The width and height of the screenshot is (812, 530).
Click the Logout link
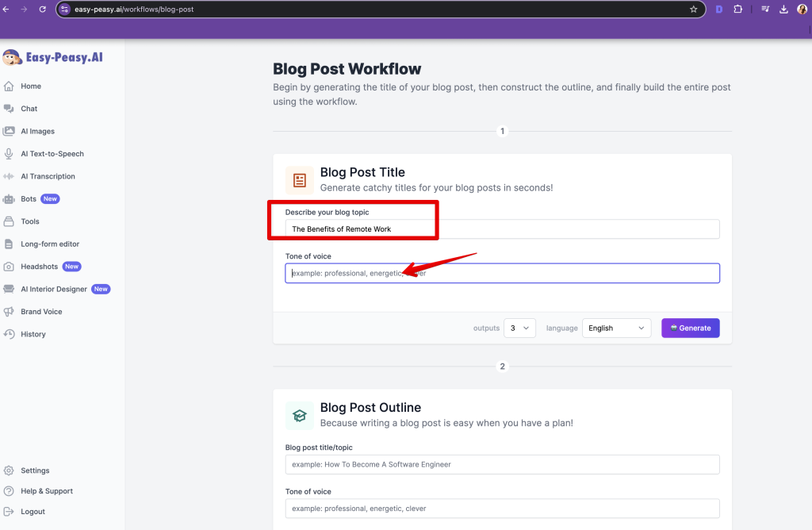33,512
